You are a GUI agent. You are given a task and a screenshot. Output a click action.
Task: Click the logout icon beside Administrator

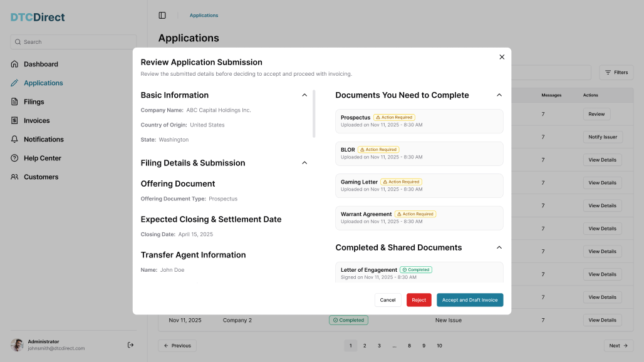tap(130, 344)
